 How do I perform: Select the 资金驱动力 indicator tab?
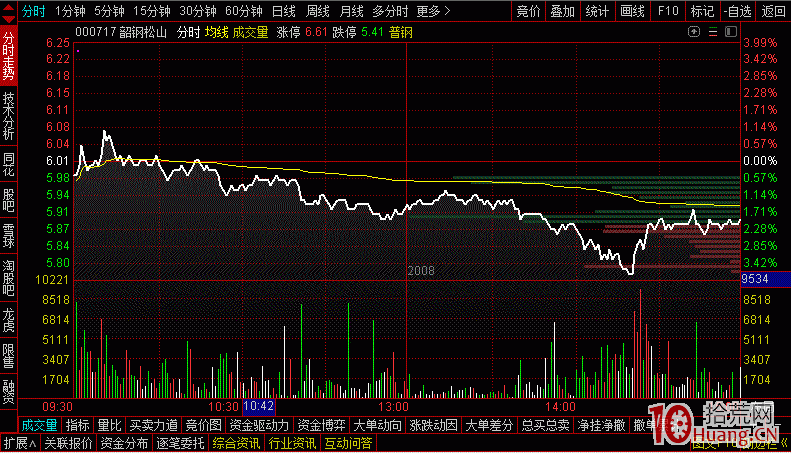point(259,425)
